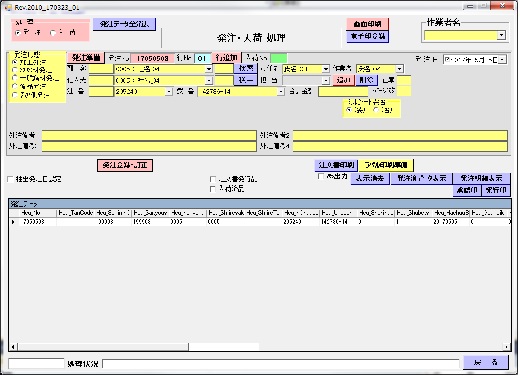Click the 表示消去 clear display button
The height and width of the screenshot is (377, 520).
point(370,178)
